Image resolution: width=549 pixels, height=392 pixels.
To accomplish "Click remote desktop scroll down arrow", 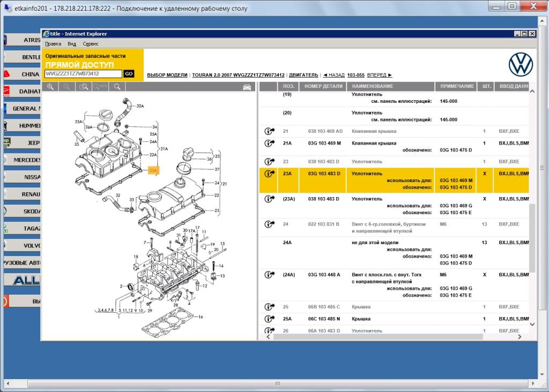I will (x=543, y=374).
